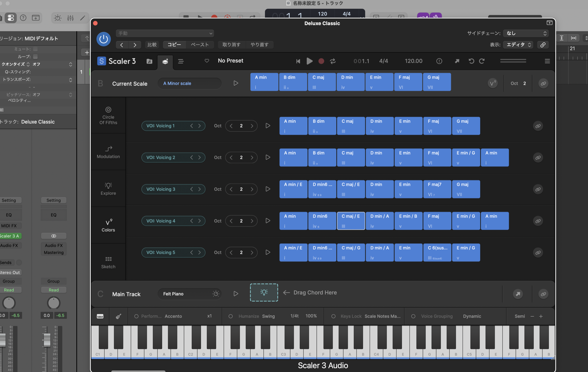The height and width of the screenshot is (372, 588).
Task: Open Circle Of Fifths panel
Action: tap(108, 116)
